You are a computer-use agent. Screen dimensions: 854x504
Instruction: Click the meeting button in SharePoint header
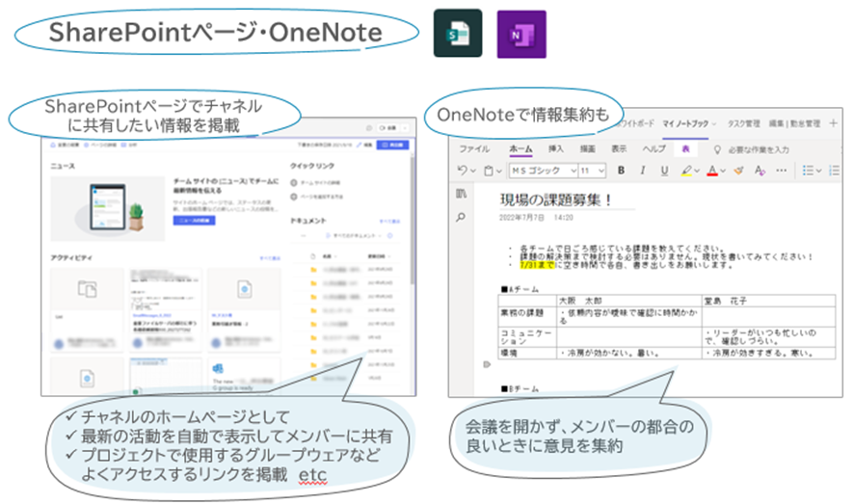click(x=387, y=128)
